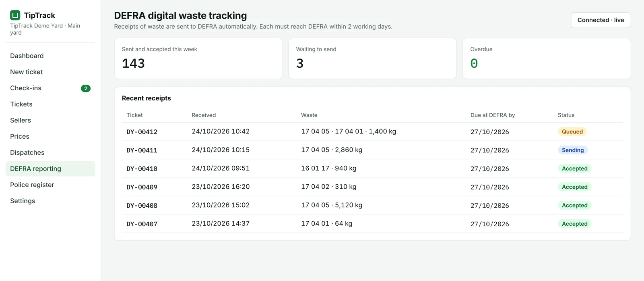Open the Tickets section
The image size is (644, 281).
(50, 104)
